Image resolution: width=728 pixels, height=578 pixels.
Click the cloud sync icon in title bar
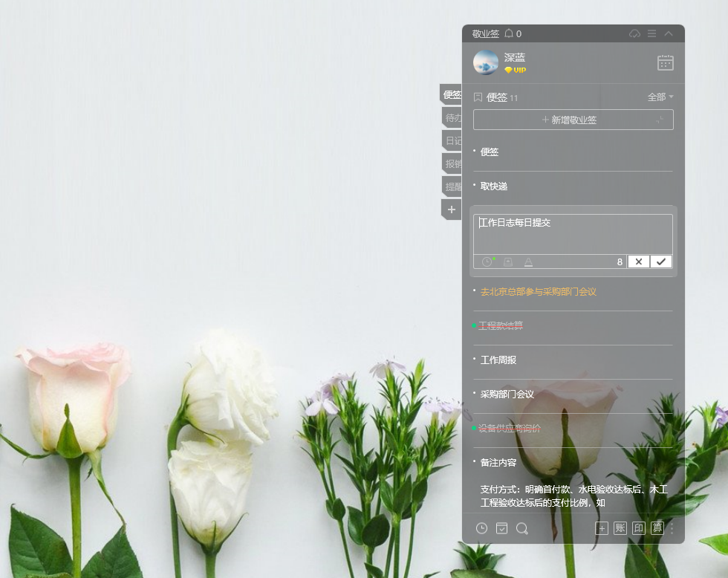click(634, 33)
